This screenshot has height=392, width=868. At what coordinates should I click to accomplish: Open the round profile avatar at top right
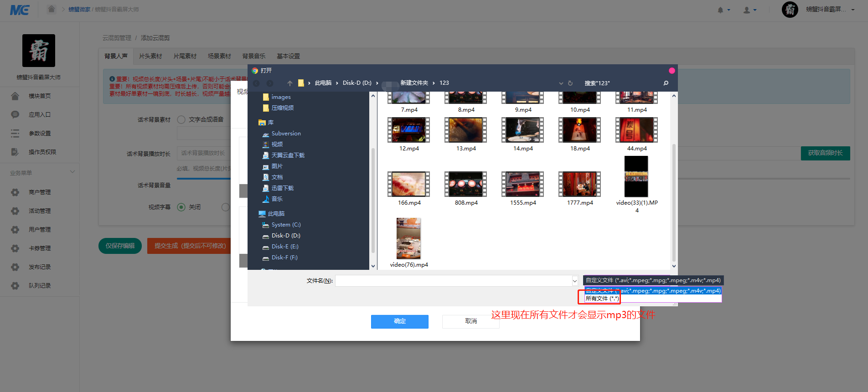[x=790, y=9]
